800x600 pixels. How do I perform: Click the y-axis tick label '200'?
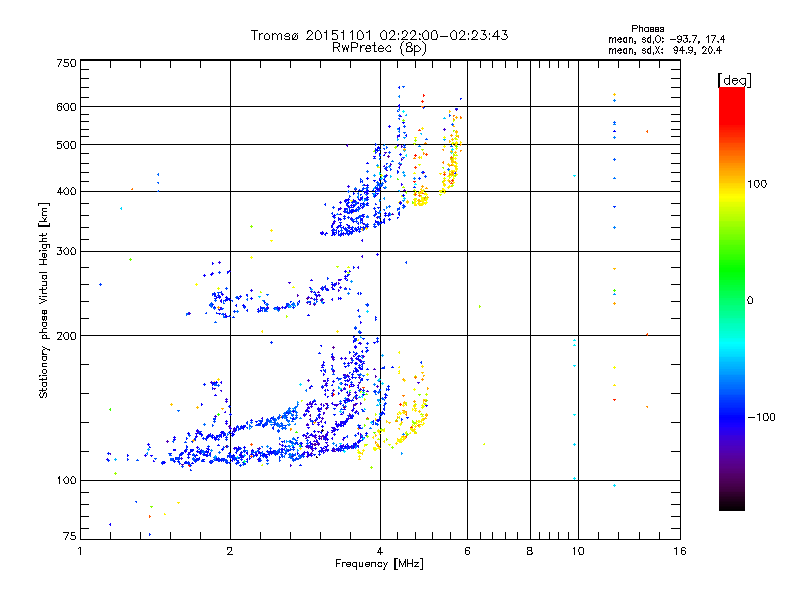tap(66, 336)
